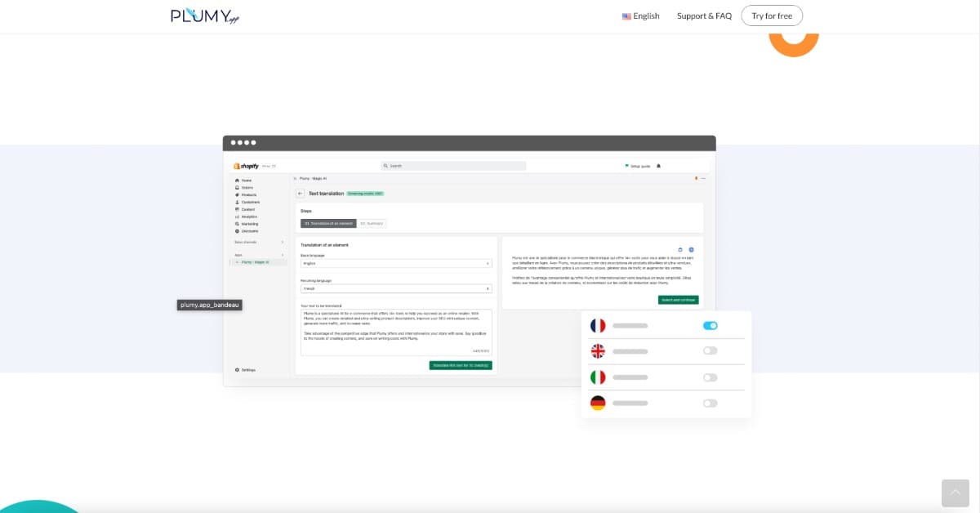Viewport: 980px width, 513px height.
Task: Click the orange pin icon
Action: [696, 178]
